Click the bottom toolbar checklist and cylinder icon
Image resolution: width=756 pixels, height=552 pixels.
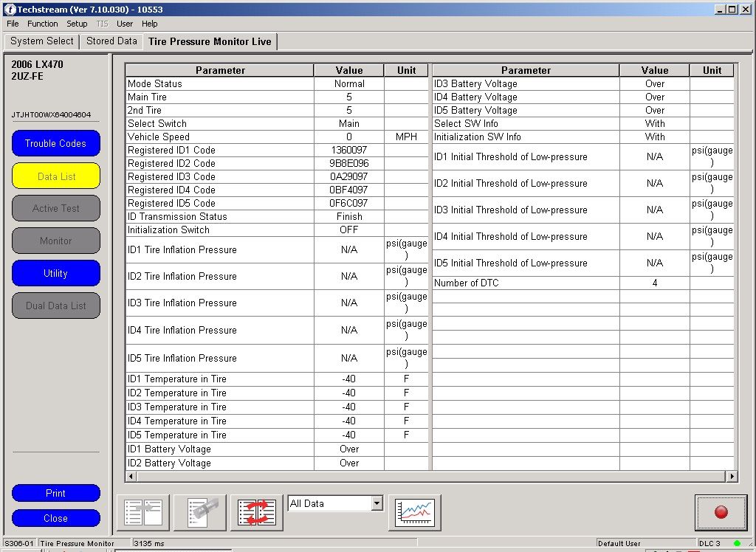pos(200,512)
